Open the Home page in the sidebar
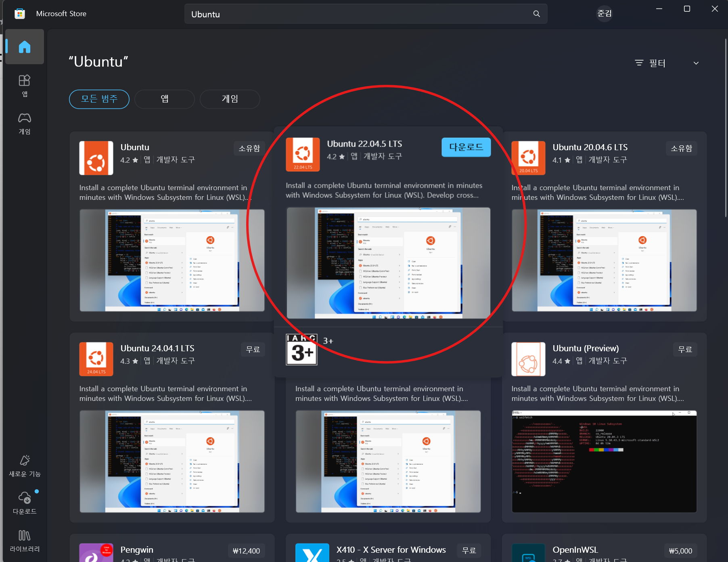Screen dimensions: 728x562 (x=25, y=47)
